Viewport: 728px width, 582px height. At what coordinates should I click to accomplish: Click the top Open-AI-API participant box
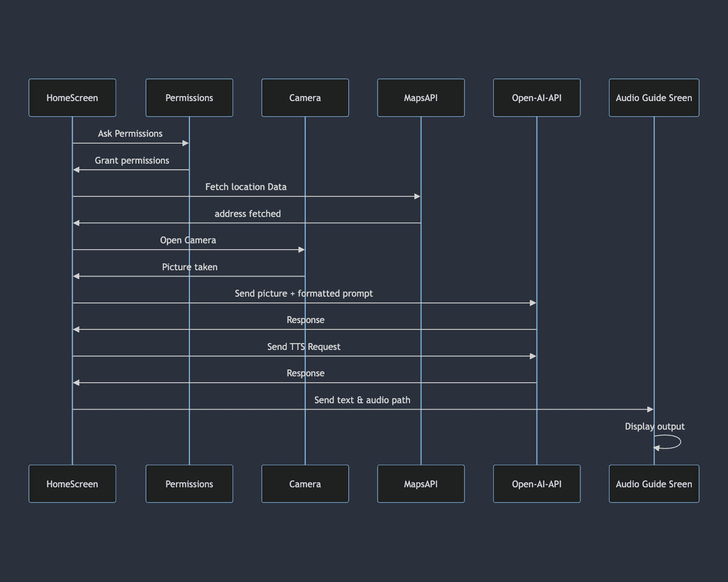click(537, 98)
